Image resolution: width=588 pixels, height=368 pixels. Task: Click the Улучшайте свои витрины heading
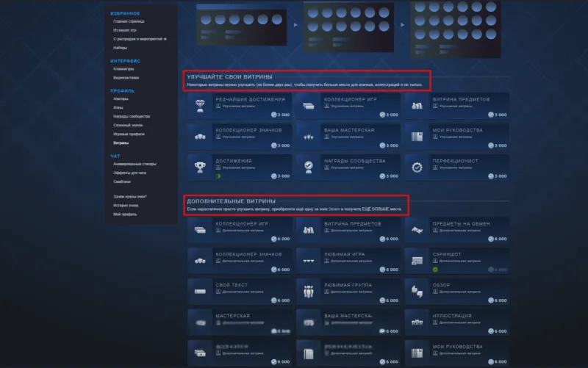pos(229,77)
